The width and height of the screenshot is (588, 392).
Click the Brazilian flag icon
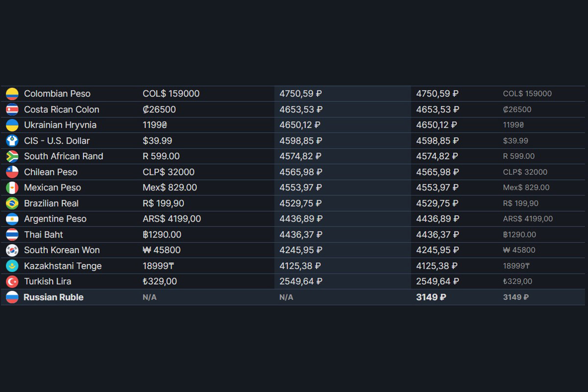(x=12, y=203)
